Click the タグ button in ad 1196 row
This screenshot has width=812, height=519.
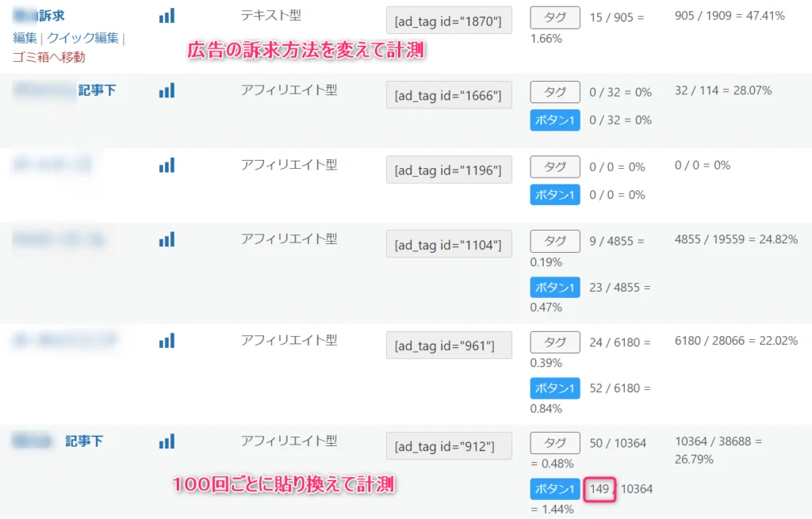554,166
